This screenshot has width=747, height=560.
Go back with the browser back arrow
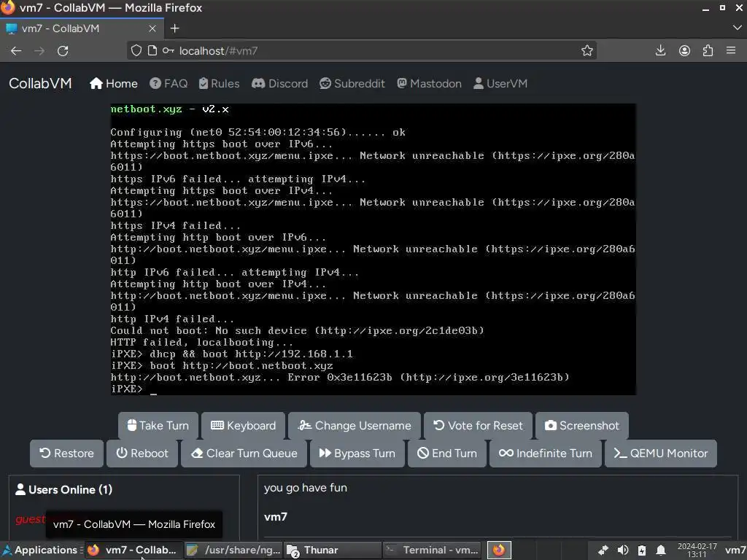tap(16, 51)
